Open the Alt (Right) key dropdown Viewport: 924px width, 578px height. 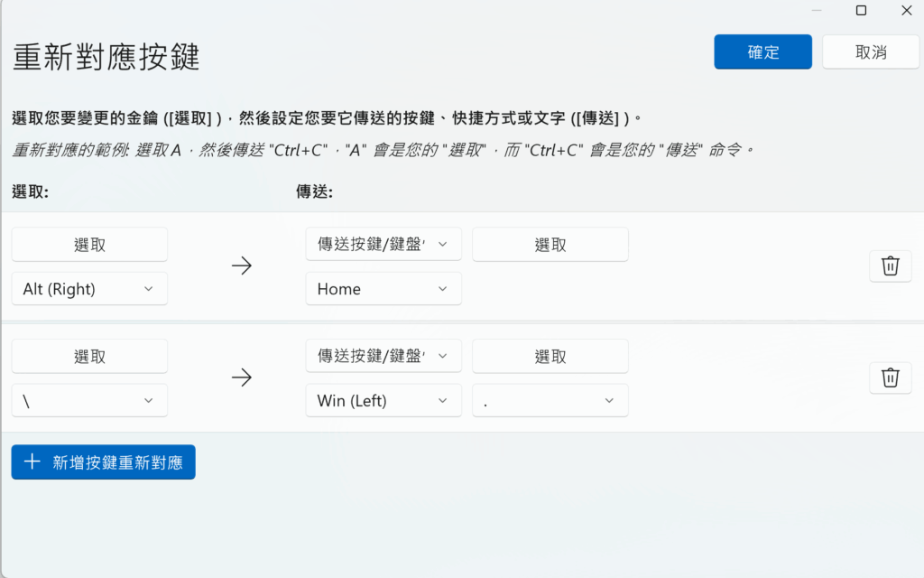(x=89, y=289)
